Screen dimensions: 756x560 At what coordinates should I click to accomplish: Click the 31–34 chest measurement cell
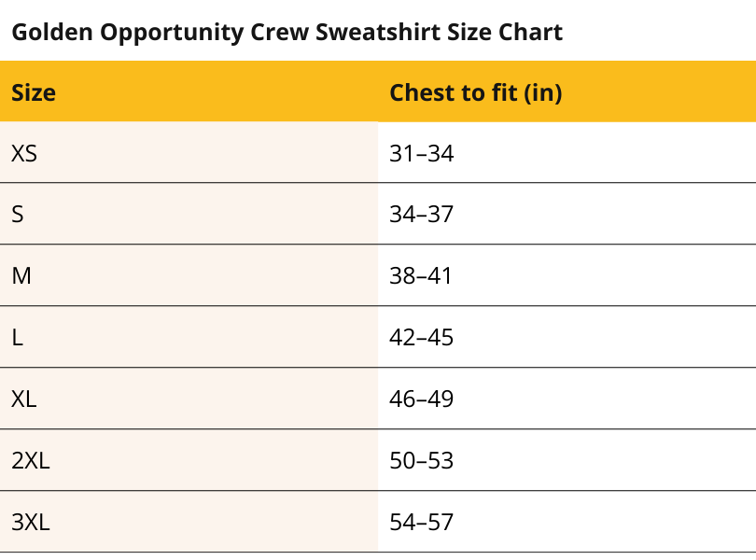[x=421, y=153]
